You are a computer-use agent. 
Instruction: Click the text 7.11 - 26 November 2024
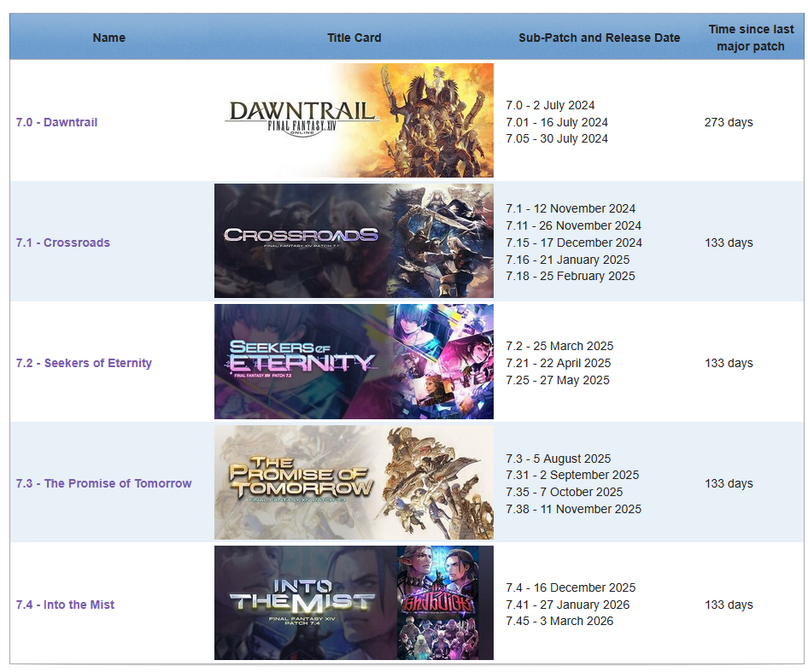573,225
